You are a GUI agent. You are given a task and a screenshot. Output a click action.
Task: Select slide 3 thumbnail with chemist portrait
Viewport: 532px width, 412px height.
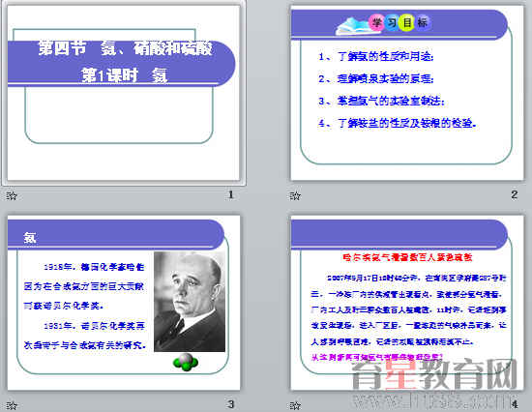coord(124,303)
